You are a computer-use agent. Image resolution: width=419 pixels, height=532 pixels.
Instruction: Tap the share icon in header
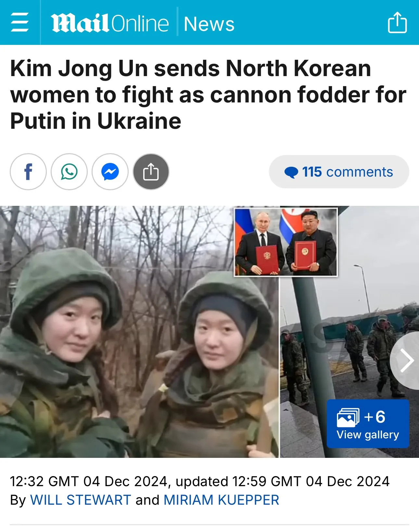pos(397,22)
